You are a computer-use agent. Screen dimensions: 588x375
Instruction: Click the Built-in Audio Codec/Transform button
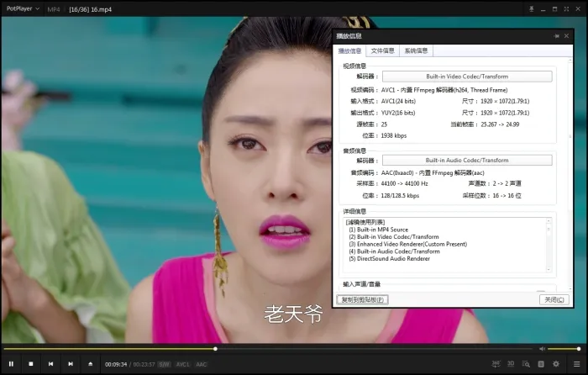pos(467,161)
